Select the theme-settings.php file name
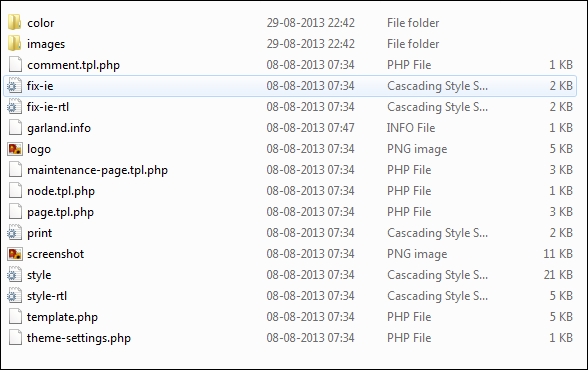588x370 pixels. point(79,338)
